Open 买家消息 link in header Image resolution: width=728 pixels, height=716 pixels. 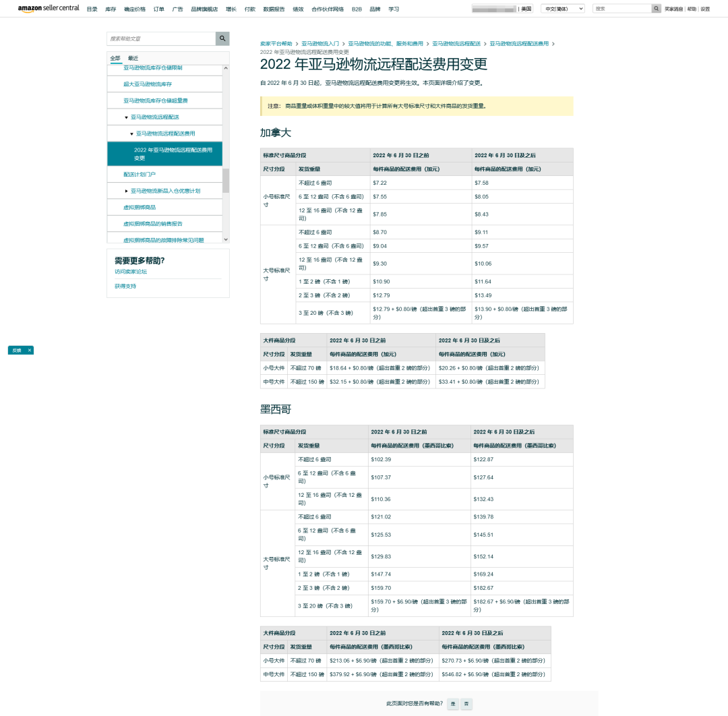pyautogui.click(x=673, y=9)
